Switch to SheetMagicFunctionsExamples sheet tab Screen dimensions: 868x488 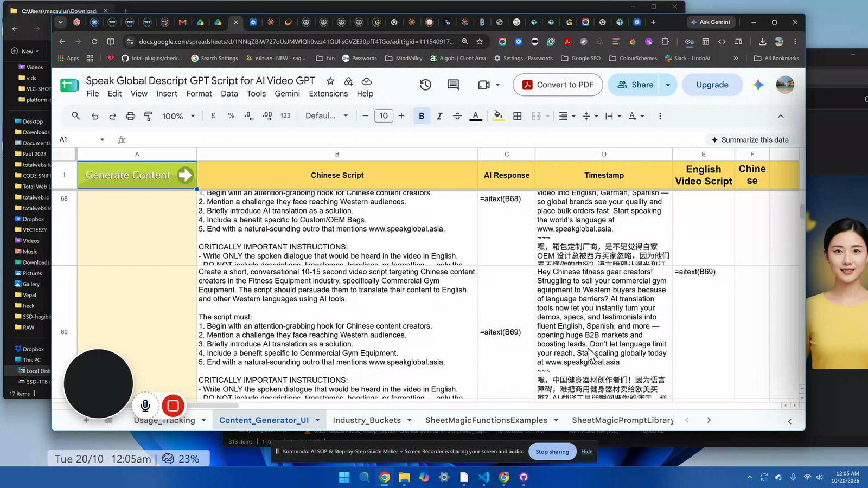pos(486,420)
